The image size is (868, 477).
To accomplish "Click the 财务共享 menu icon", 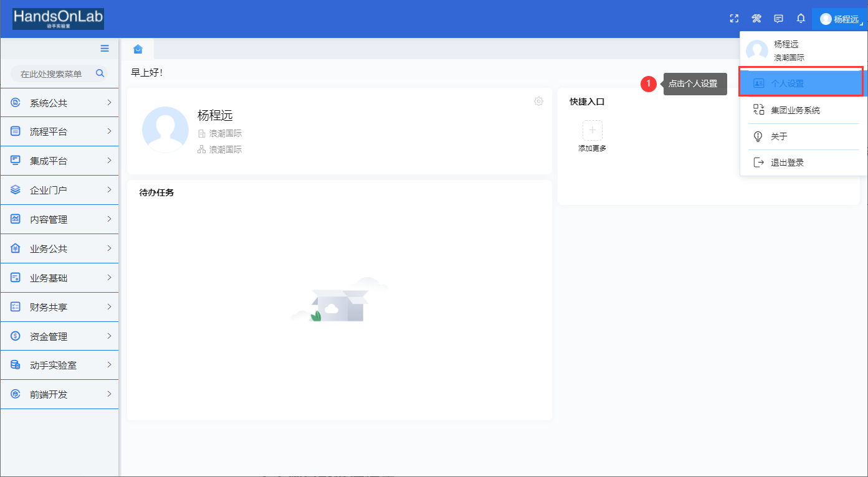I will point(16,307).
